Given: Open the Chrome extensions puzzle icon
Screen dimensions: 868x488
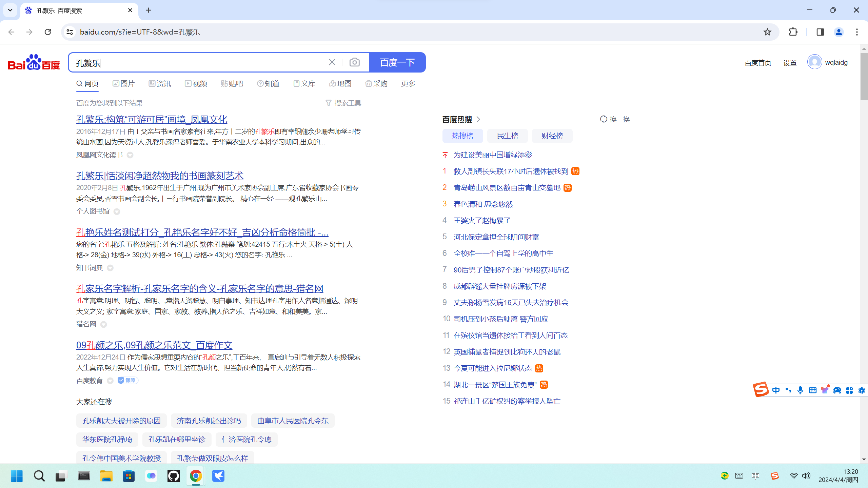Looking at the screenshot, I should [x=793, y=32].
